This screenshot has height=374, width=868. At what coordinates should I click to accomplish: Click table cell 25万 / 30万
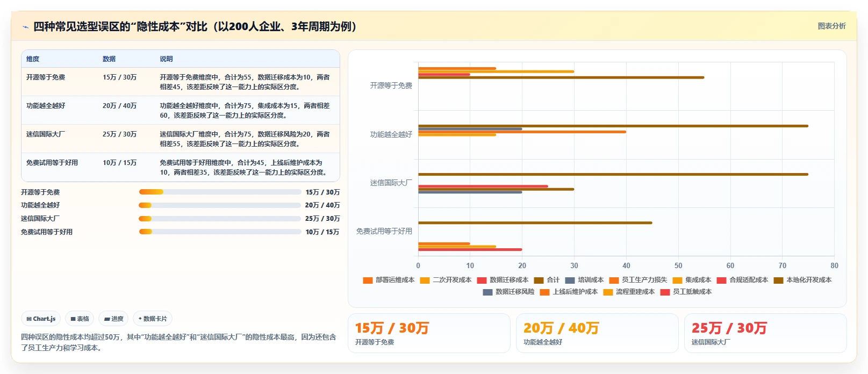[x=119, y=134]
